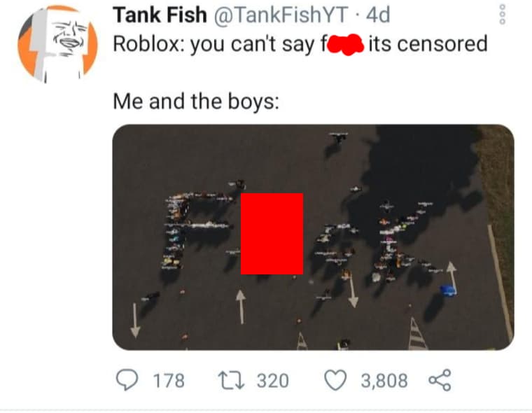Like the tweet with the heart icon
Viewport: 532px width, 413px height.
[335, 379]
